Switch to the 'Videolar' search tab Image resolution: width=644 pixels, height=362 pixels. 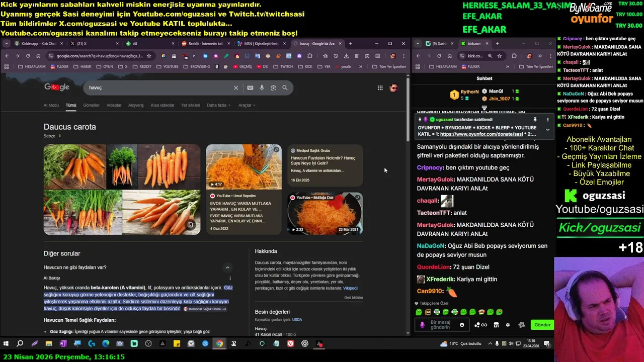pos(114,105)
